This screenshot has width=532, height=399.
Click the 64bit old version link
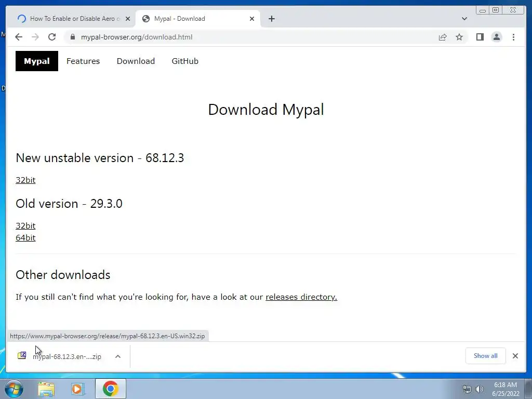(25, 238)
